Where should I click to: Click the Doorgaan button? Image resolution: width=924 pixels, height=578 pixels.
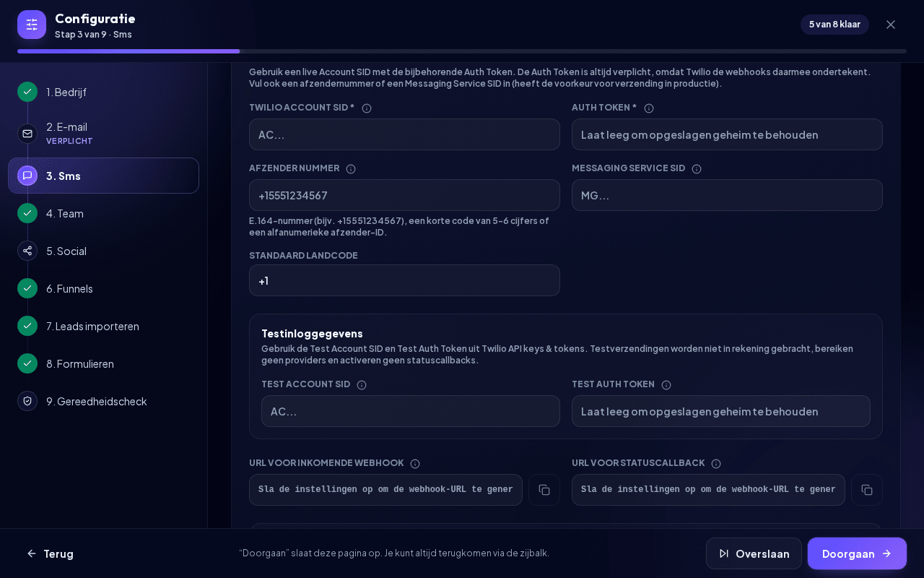click(x=857, y=553)
